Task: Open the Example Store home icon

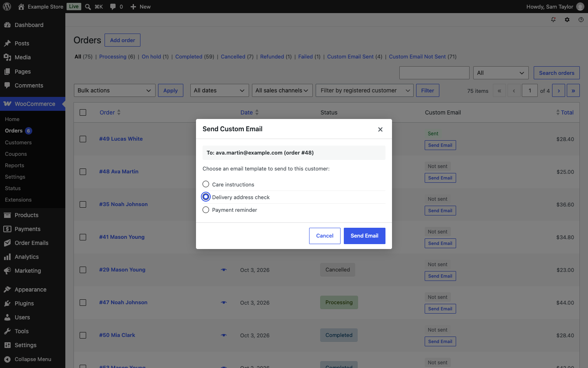Action: pos(21,7)
